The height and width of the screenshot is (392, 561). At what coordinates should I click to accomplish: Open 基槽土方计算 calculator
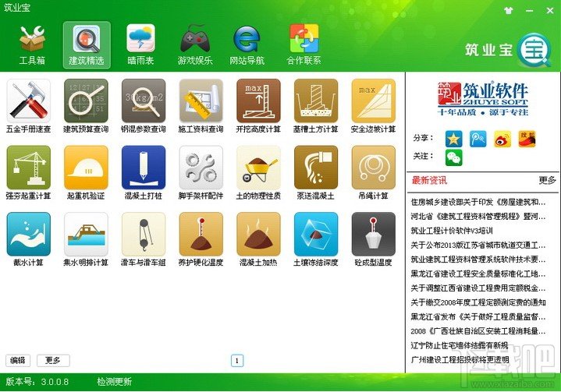point(316,107)
